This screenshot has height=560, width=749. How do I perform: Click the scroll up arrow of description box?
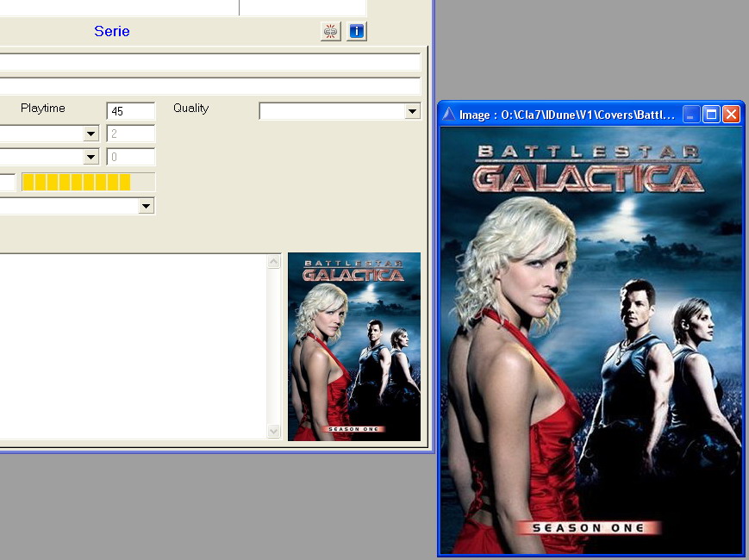274,262
